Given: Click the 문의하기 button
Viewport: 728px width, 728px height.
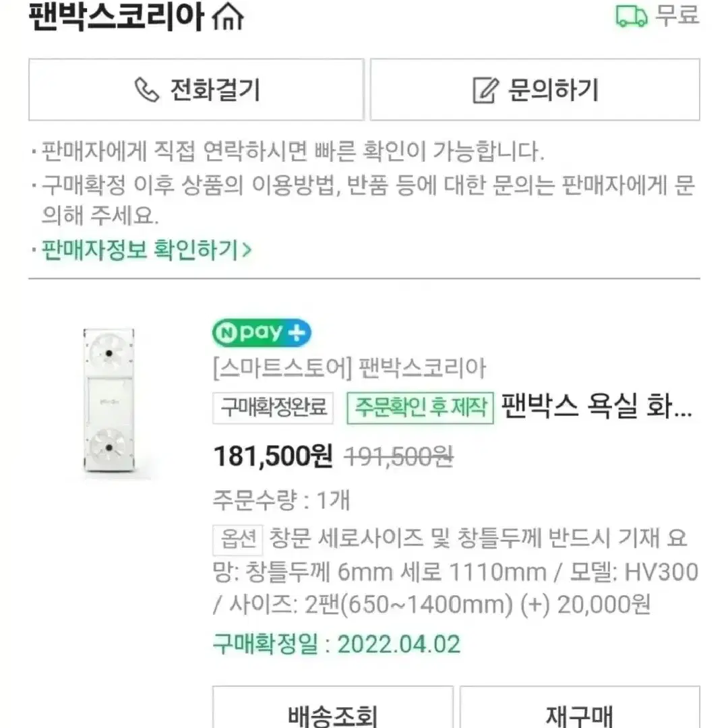Looking at the screenshot, I should click(535, 90).
